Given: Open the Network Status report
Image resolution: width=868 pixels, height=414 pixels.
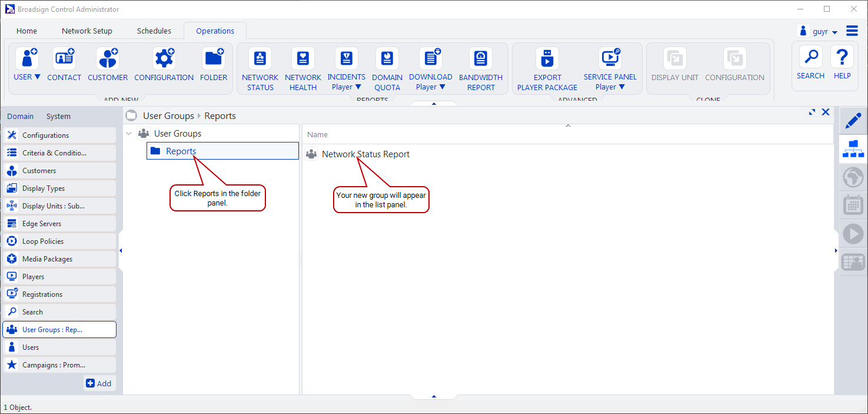Looking at the screenshot, I should (x=260, y=59).
